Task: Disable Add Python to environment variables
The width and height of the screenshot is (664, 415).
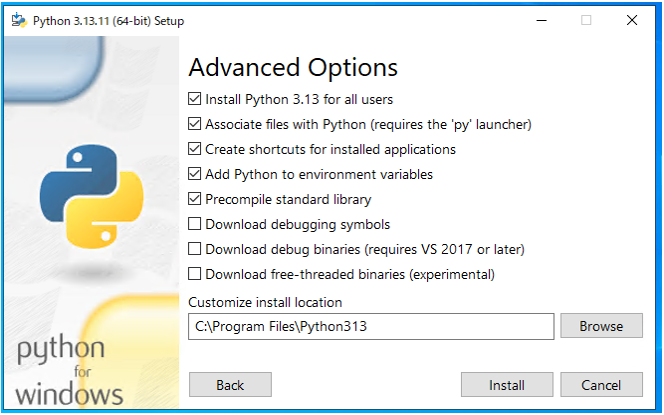Action: click(195, 174)
